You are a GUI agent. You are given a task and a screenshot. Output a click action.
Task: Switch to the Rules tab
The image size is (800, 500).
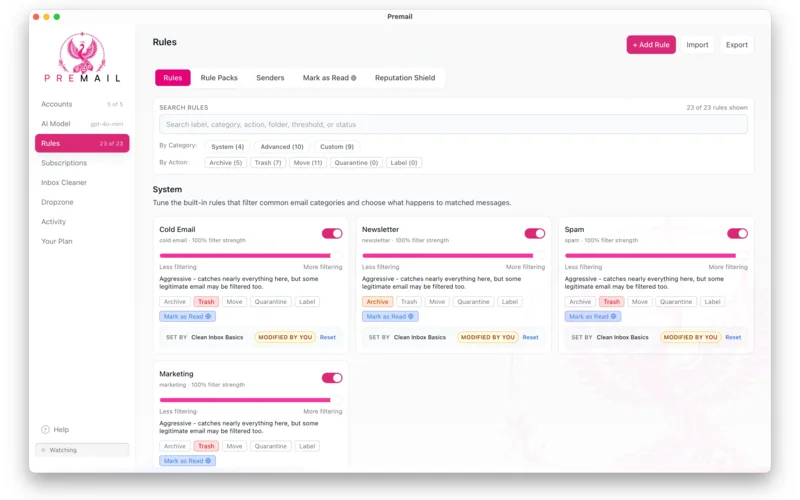click(x=172, y=78)
